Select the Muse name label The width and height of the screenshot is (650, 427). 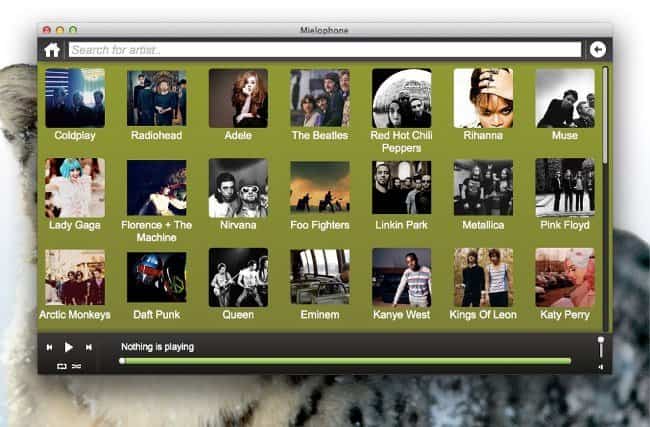(565, 136)
